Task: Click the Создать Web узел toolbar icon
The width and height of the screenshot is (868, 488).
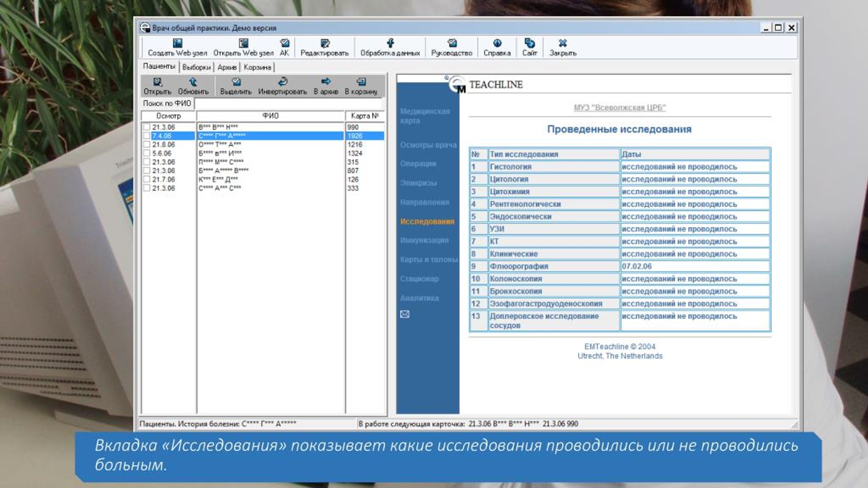Action: 177,43
